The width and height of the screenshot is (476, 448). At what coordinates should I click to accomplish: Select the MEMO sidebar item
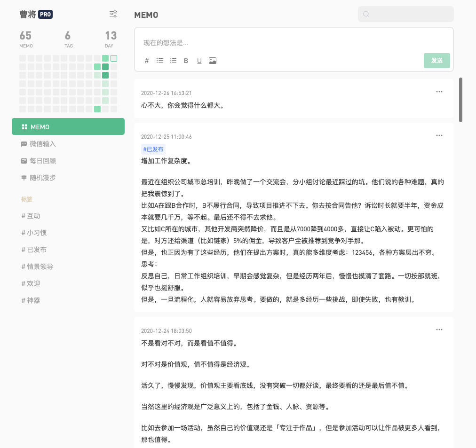tap(68, 126)
